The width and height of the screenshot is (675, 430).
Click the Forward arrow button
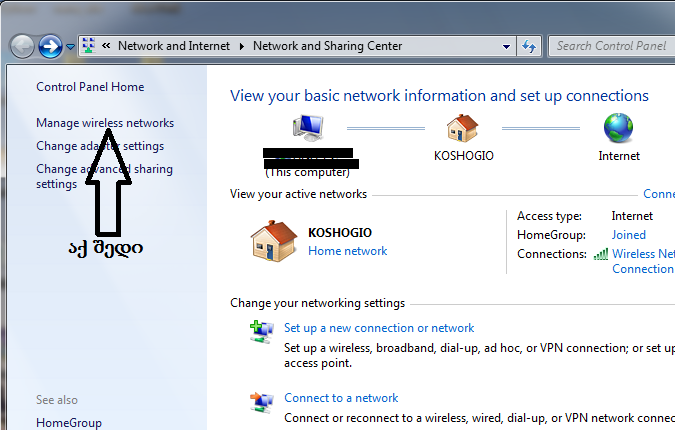click(50, 46)
